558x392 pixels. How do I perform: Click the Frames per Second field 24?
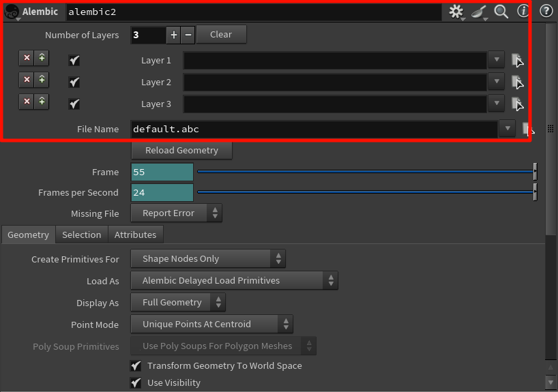tap(162, 193)
